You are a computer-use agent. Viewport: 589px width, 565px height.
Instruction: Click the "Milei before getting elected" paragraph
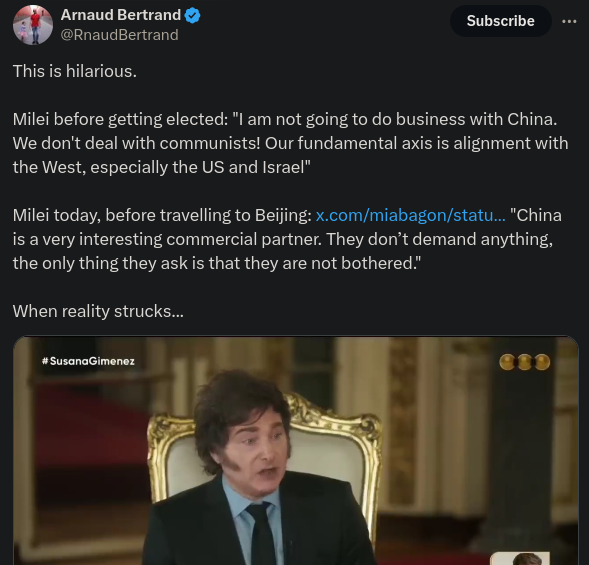click(x=291, y=143)
